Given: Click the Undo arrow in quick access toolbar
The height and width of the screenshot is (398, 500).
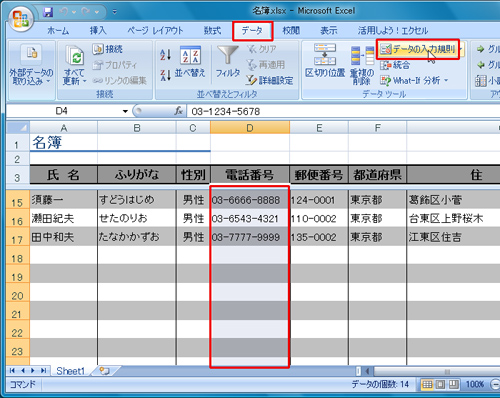Looking at the screenshot, I should (64, 12).
